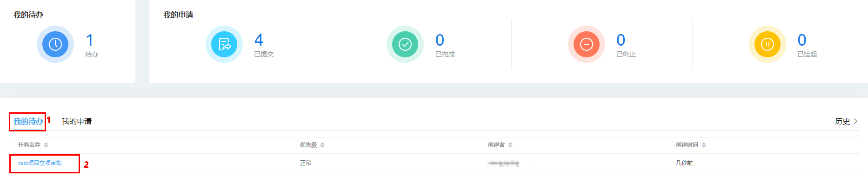
Task: Click the 优先级 column header
Action: pos(308,145)
